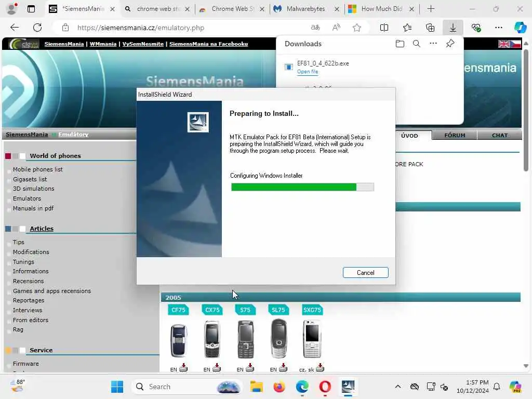Open VySemNesmite link
The image size is (532, 399).
tap(143, 44)
